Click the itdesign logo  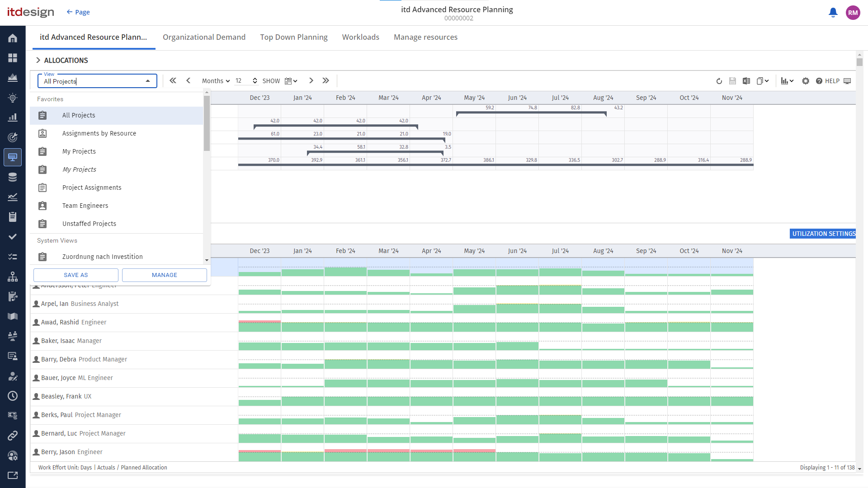[31, 12]
